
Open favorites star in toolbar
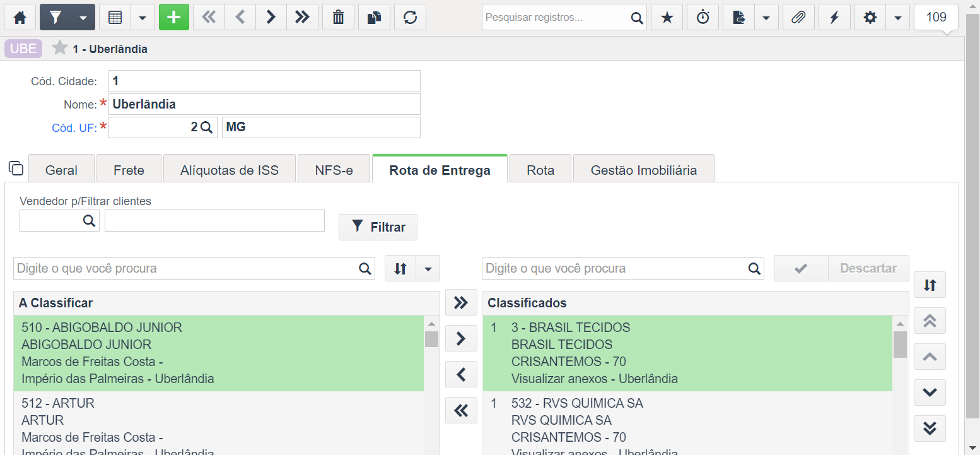pos(667,18)
